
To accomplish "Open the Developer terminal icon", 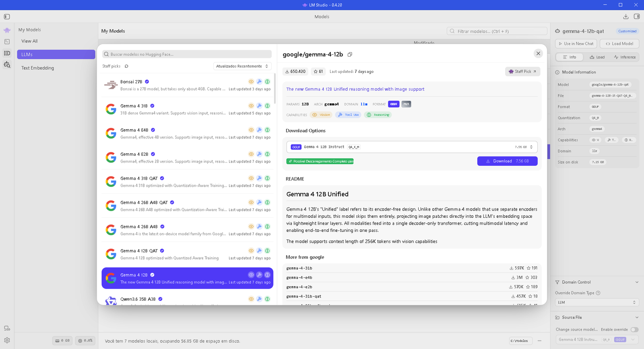I will pyautogui.click(x=7, y=41).
